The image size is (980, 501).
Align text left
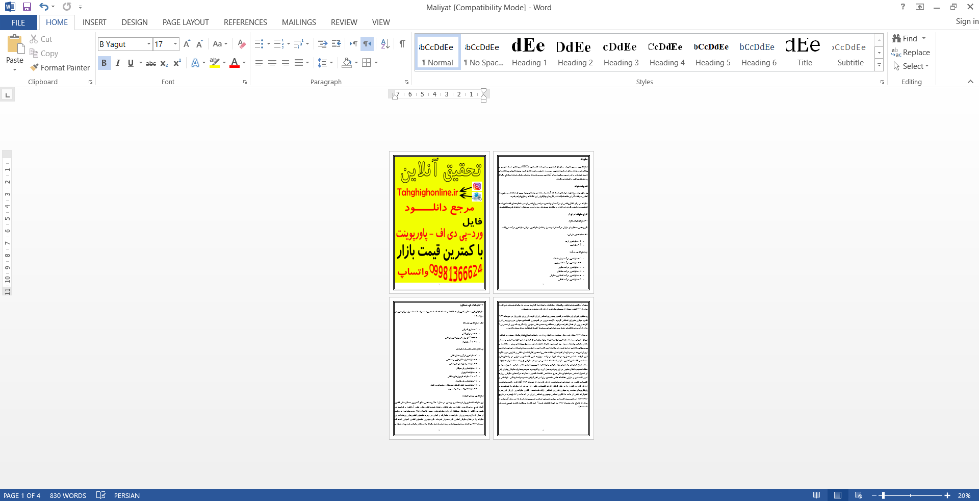259,63
